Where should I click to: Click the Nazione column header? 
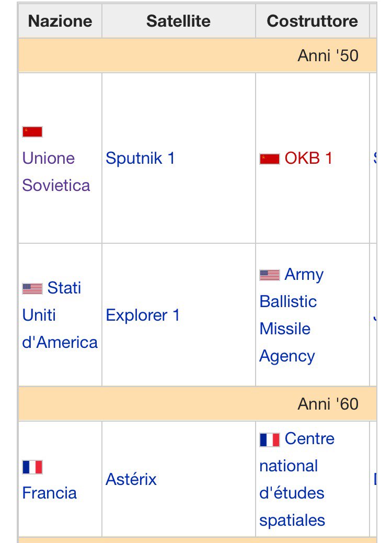point(60,21)
